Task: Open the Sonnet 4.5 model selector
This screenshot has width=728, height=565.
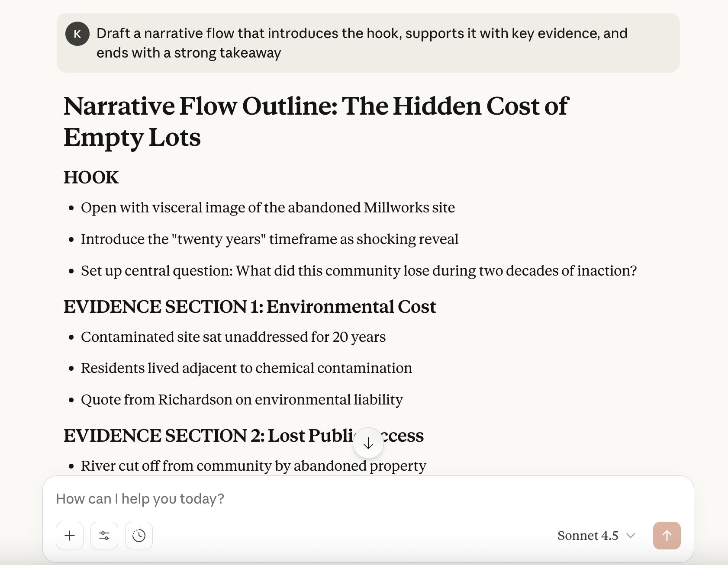Action: point(596,536)
